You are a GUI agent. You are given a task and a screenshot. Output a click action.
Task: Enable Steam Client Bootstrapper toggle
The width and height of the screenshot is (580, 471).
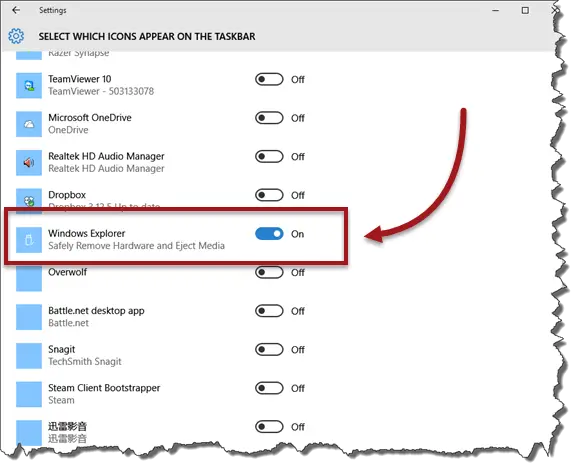[x=269, y=388]
